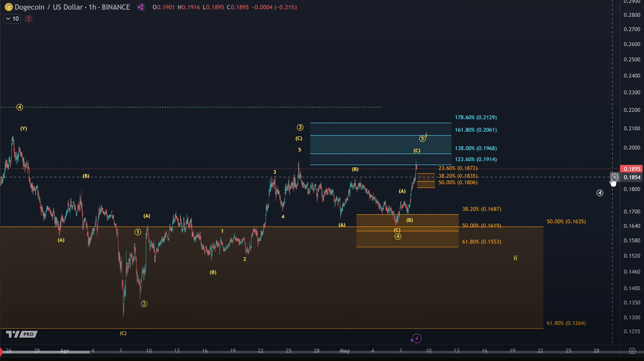Click the 0.1520 price axis level

pos(632,256)
